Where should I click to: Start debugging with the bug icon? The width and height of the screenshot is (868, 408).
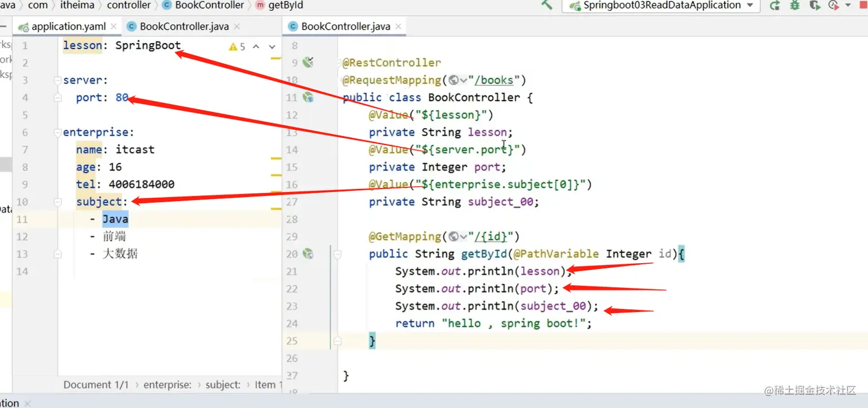(795, 5)
